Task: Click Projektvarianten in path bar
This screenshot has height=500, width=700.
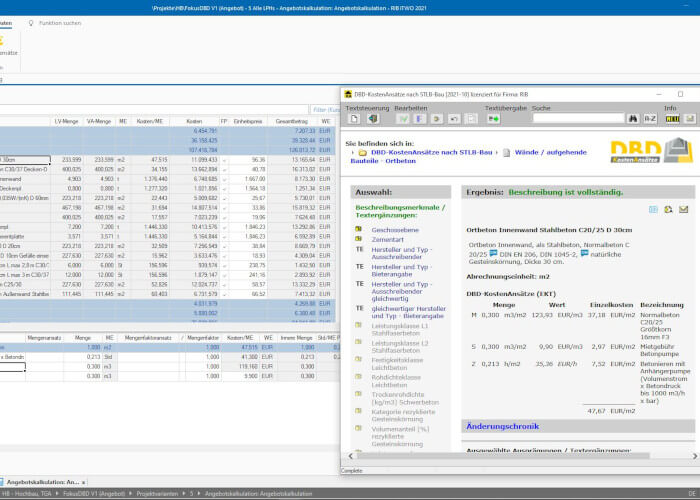Action: tap(157, 494)
